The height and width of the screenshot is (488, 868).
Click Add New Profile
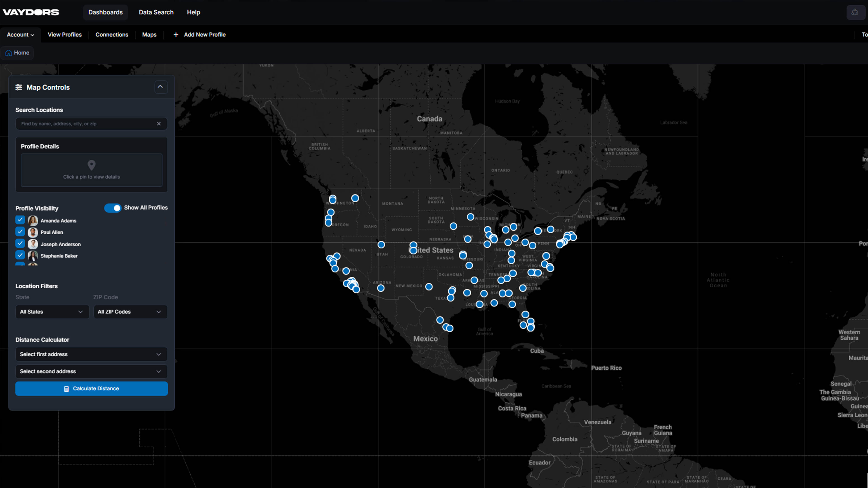199,35
